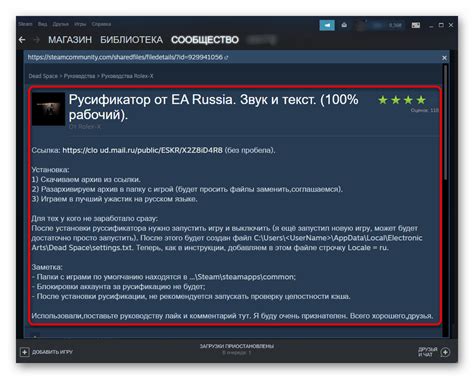Click the green star rating

402,100
